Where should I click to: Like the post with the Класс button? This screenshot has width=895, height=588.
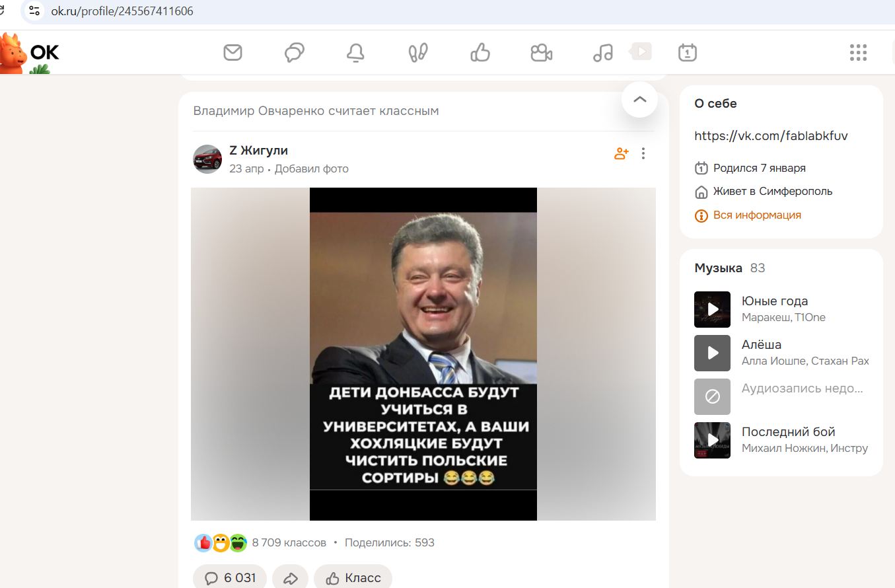point(352,577)
